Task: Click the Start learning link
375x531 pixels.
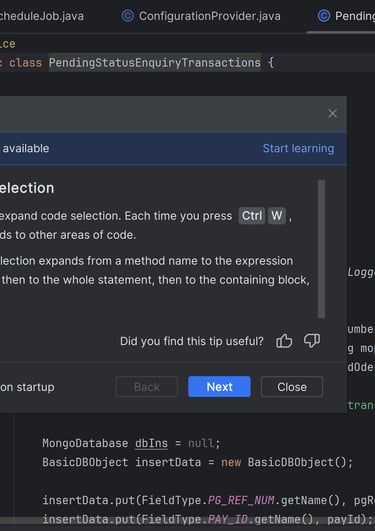Action: (x=298, y=148)
